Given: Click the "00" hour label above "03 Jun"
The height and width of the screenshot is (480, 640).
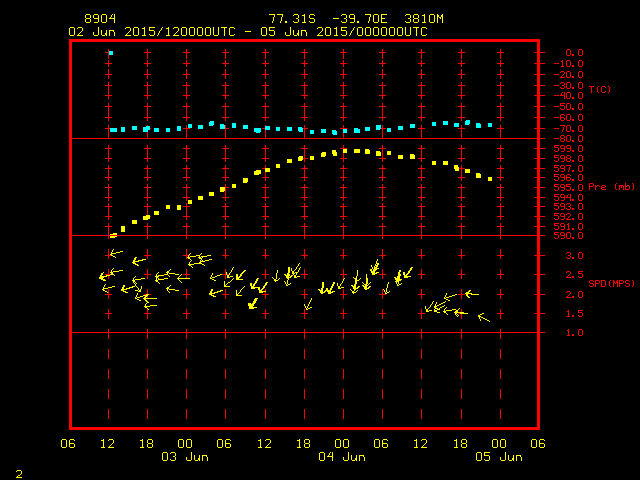Looking at the screenshot, I should 185,444.
